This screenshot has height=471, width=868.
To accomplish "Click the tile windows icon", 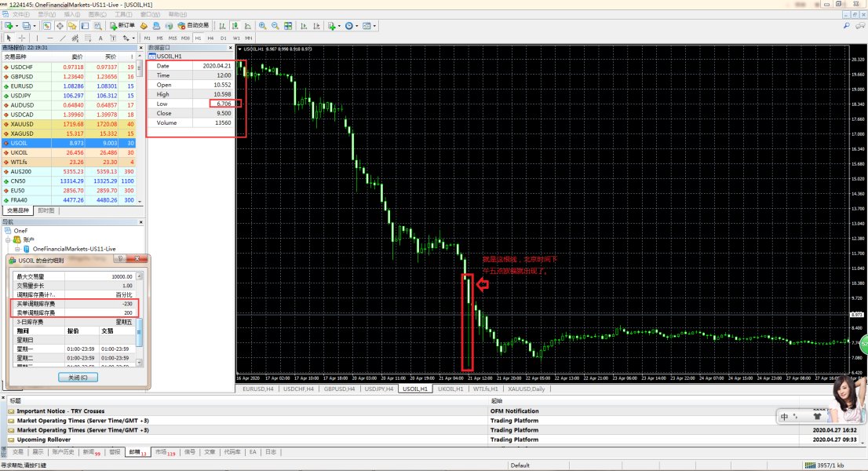I will tap(288, 25).
